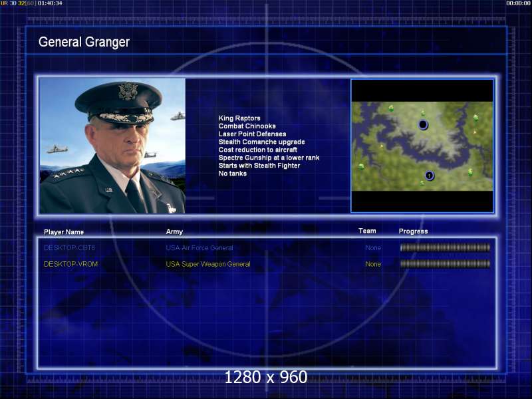Click the progress bar for Air Force General row

coord(445,247)
